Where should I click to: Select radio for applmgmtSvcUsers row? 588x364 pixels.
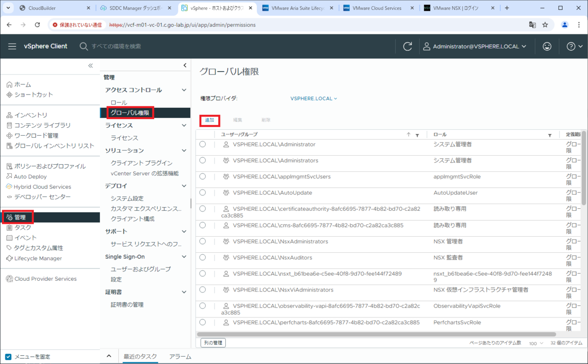pyautogui.click(x=202, y=176)
